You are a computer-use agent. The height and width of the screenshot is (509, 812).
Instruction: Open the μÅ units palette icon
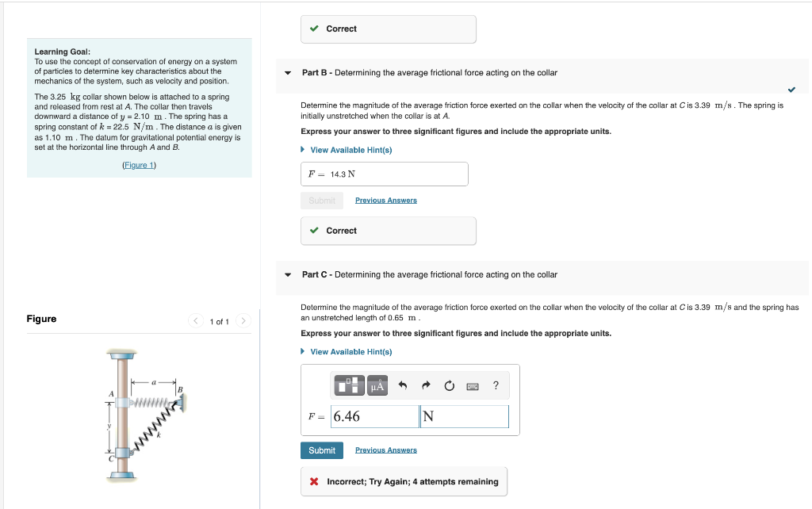point(377,385)
